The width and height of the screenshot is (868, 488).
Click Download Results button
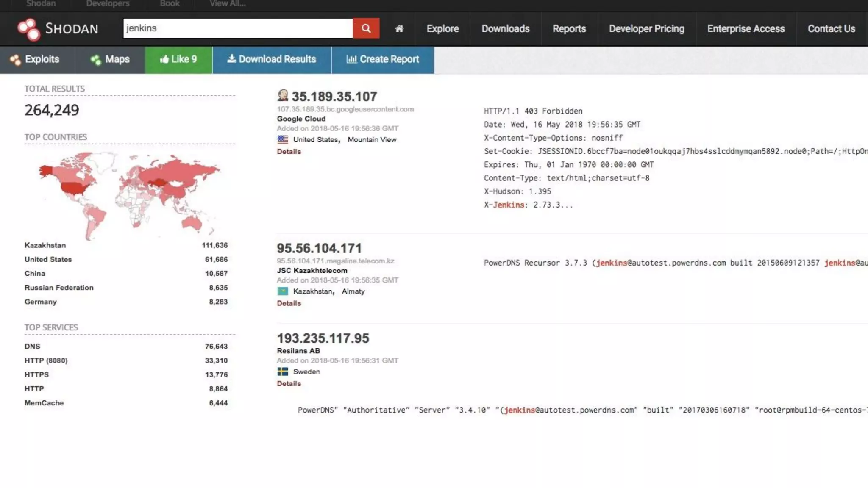(x=272, y=59)
